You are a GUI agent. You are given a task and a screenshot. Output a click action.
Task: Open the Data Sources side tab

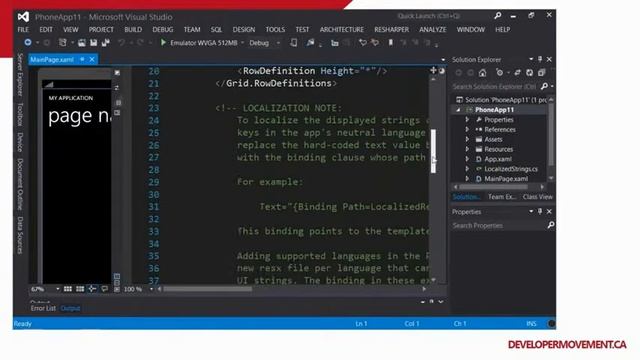coord(20,235)
